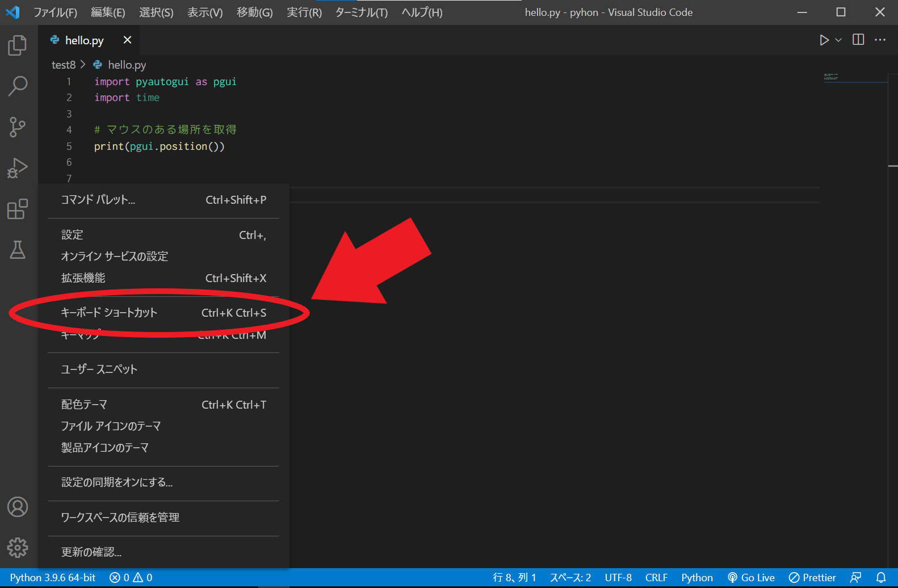Open the 移動(G) menu
The height and width of the screenshot is (588, 898).
[x=254, y=12]
